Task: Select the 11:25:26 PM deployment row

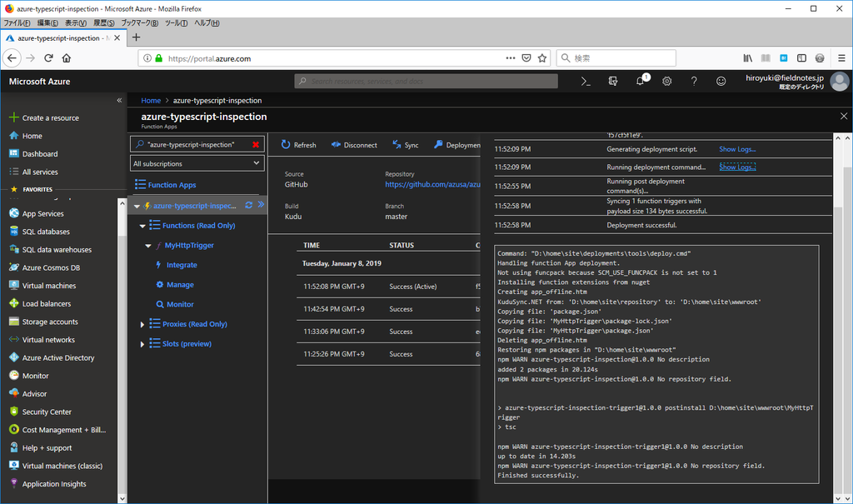Action: click(388, 354)
